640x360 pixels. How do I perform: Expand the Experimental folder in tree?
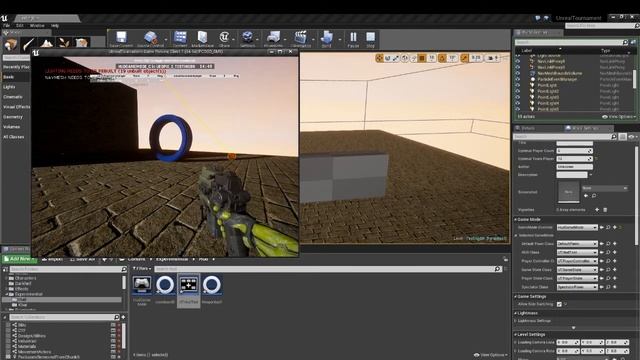pos(7,294)
